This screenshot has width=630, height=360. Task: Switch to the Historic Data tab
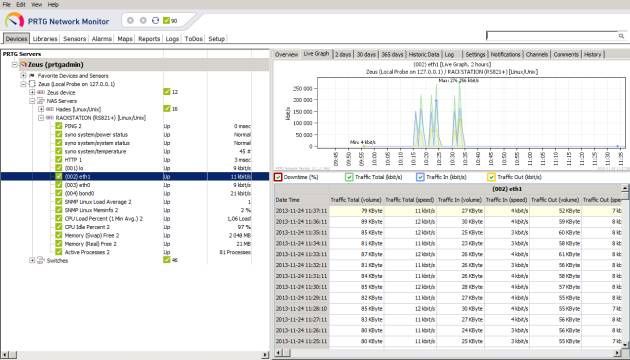(x=424, y=54)
